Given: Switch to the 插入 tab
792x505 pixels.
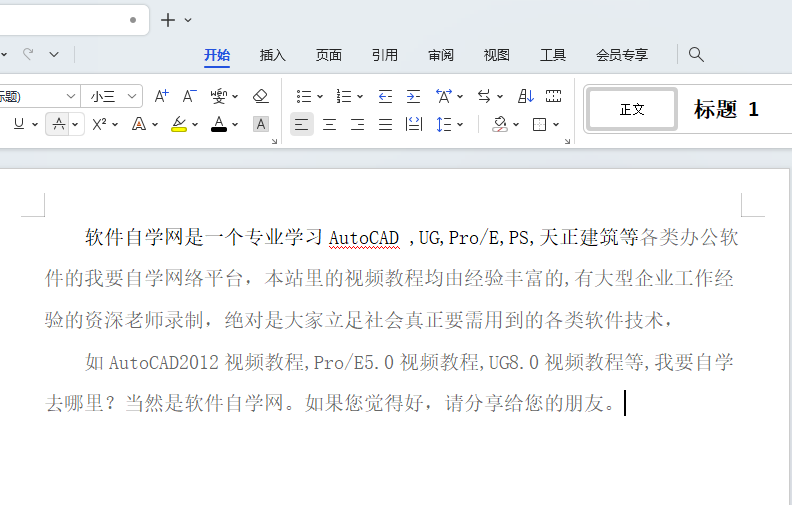Looking at the screenshot, I should pyautogui.click(x=273, y=55).
